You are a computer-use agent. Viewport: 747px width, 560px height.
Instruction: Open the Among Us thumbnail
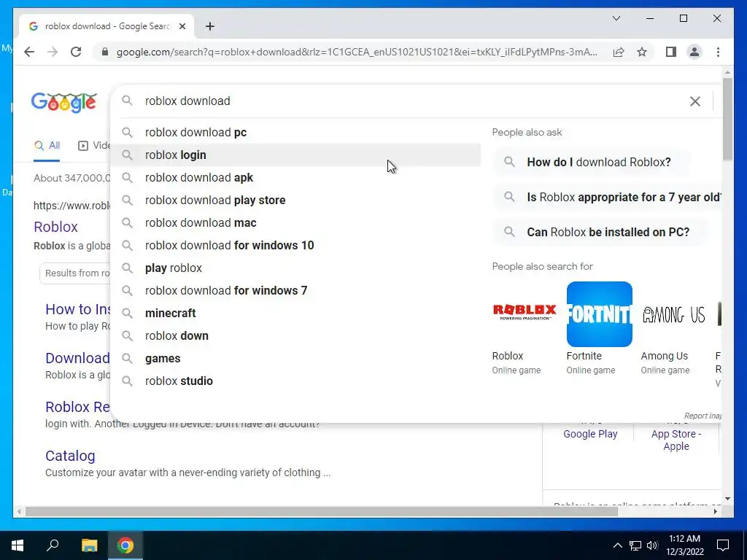673,314
